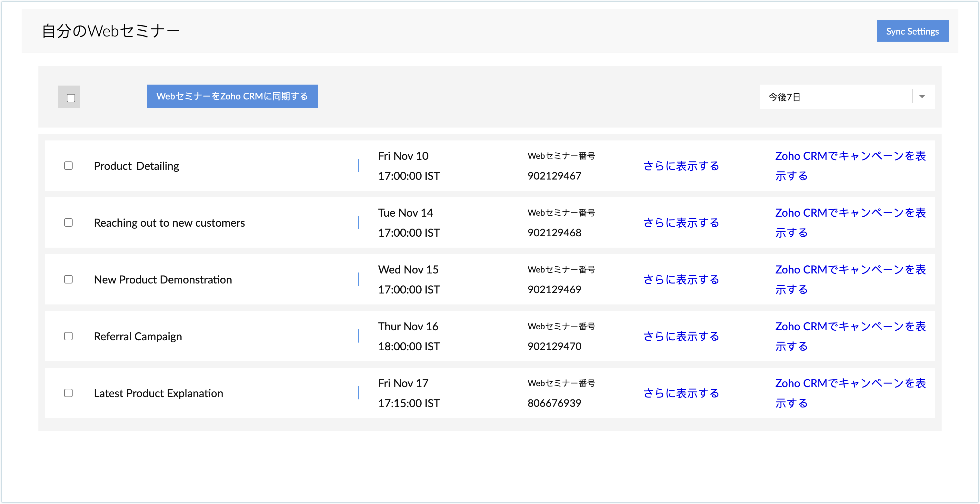Click さらに表示する for New Product Demonstration
Image resolution: width=980 pixels, height=504 pixels.
click(x=681, y=279)
